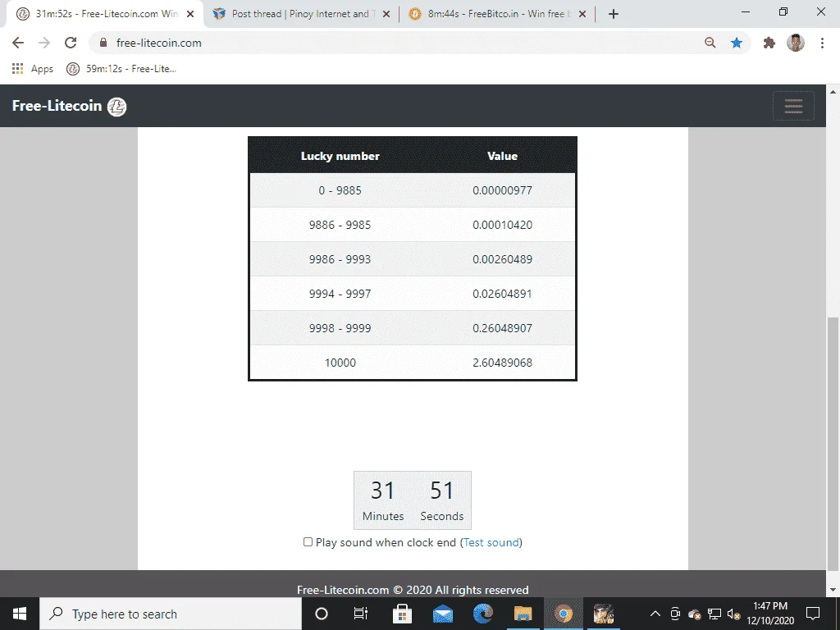Close the FreeBitco.in tab
Viewport: 840px width, 630px height.
click(582, 15)
